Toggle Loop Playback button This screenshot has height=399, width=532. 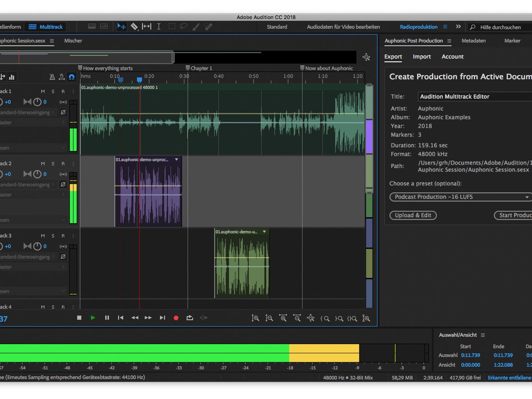[190, 318]
